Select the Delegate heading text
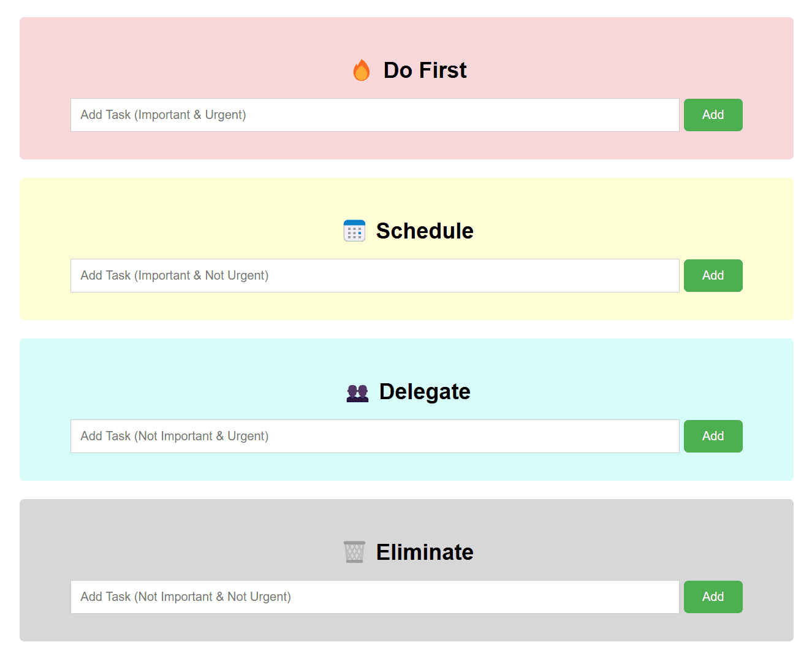 425,391
